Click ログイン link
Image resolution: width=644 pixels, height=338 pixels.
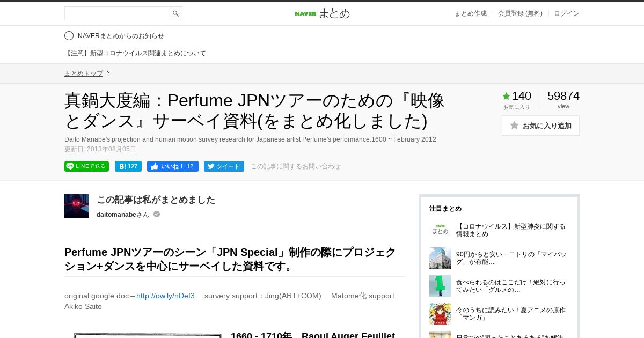[567, 13]
